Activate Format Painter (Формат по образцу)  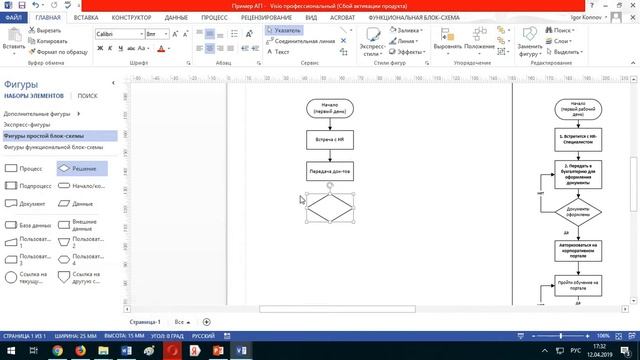click(x=58, y=52)
